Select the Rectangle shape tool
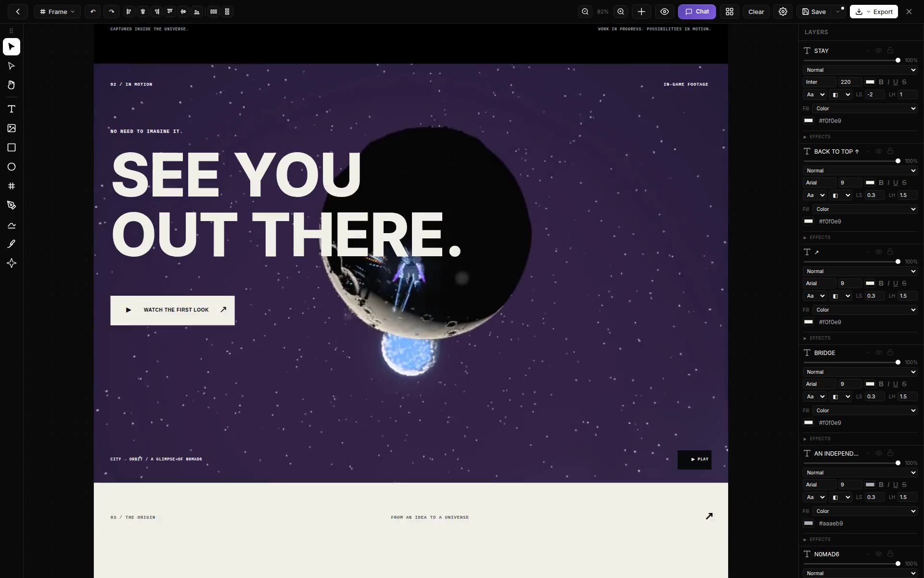 pos(12,147)
